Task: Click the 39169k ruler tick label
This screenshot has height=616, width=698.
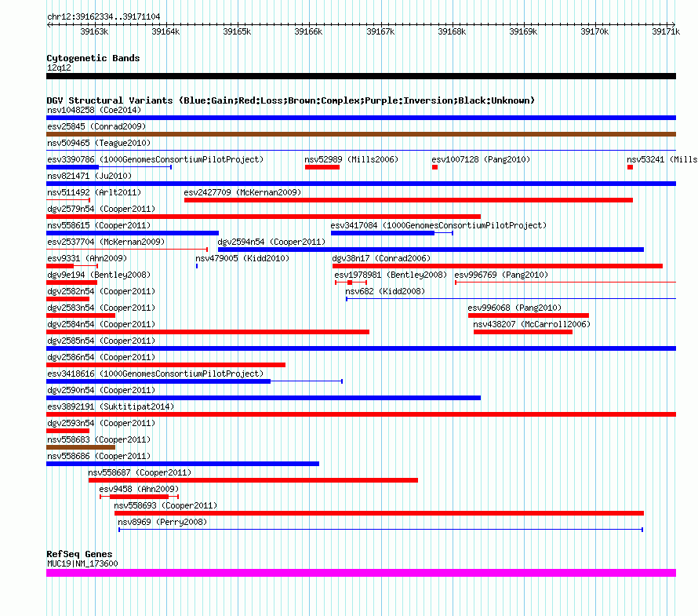Action: click(x=523, y=31)
